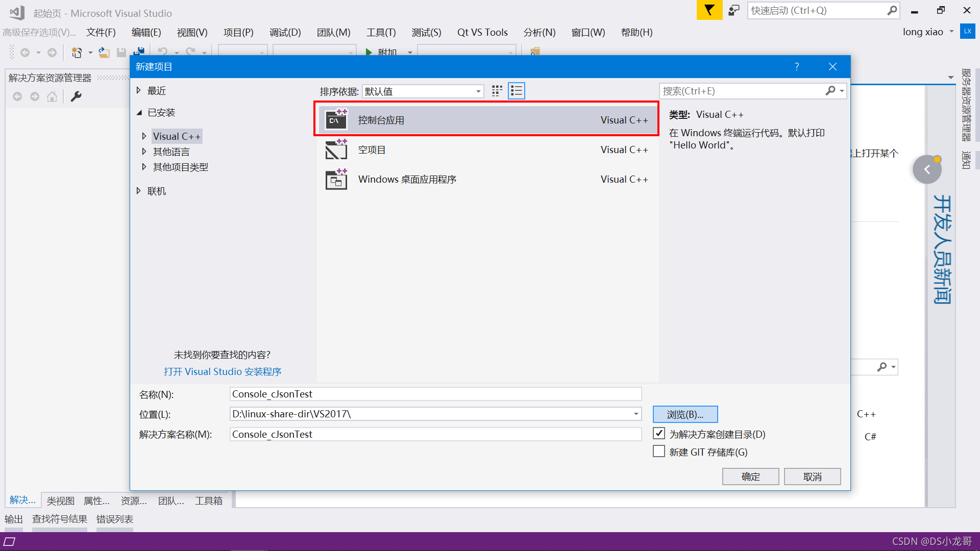Click the feedback funnel notification icon

[x=709, y=10]
